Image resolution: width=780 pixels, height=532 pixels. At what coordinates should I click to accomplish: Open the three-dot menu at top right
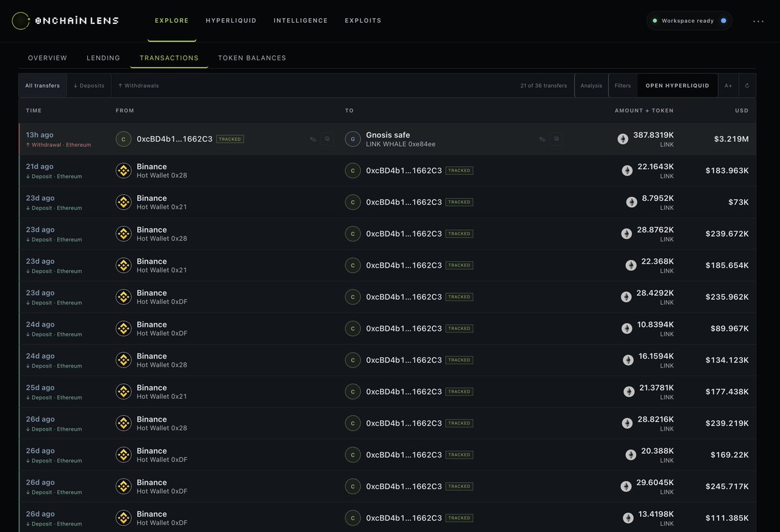click(759, 21)
